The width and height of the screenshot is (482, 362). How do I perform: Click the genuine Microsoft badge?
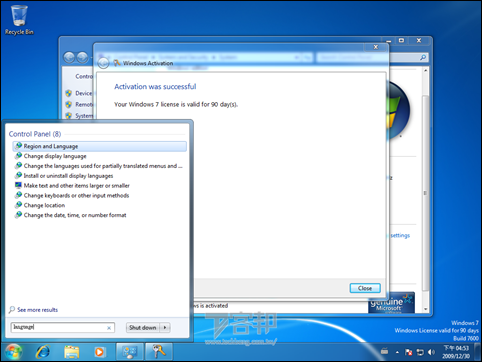391,302
